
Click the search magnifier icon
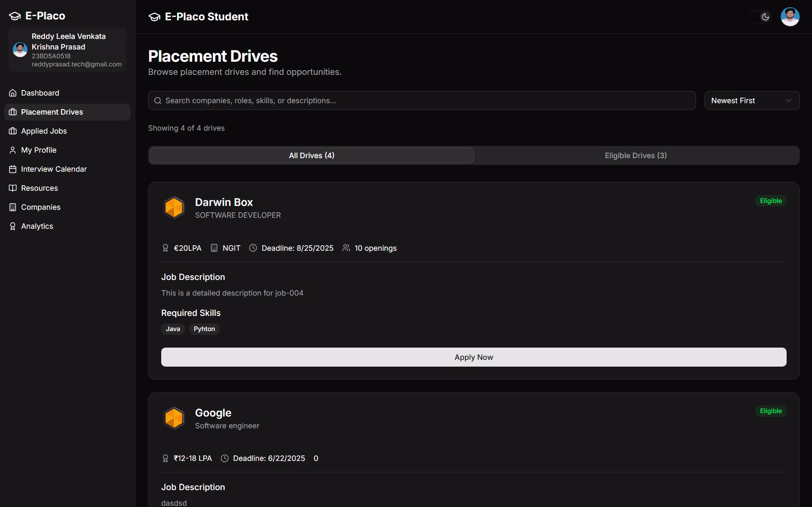tap(158, 100)
